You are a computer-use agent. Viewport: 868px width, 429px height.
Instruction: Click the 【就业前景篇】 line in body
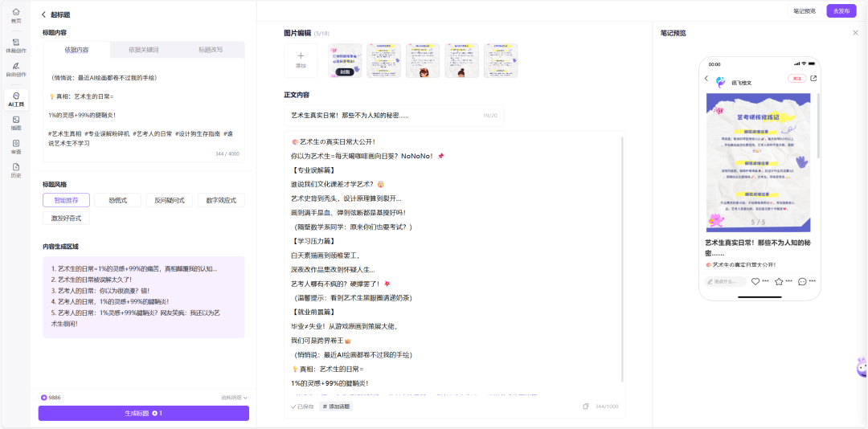click(313, 312)
